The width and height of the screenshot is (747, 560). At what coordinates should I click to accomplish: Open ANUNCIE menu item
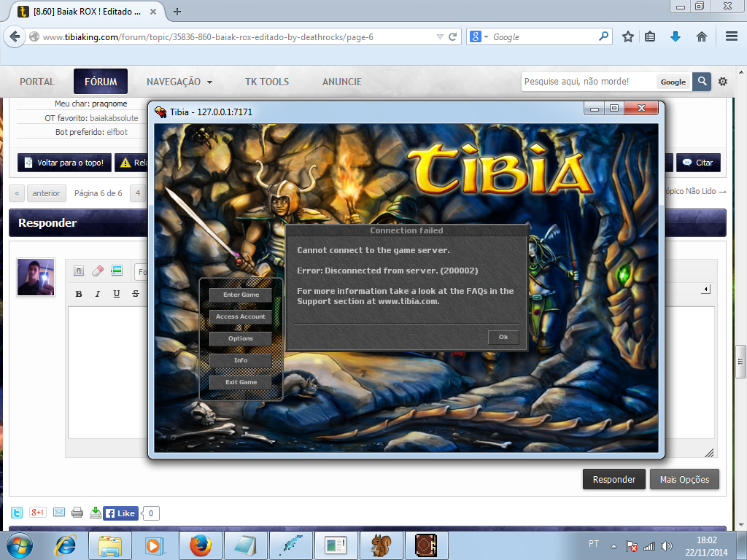click(341, 82)
